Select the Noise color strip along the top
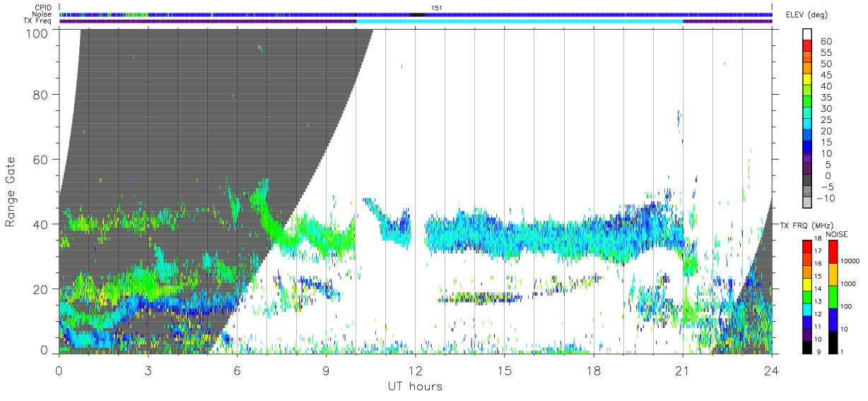This screenshot has width=868, height=401. tap(416, 14)
